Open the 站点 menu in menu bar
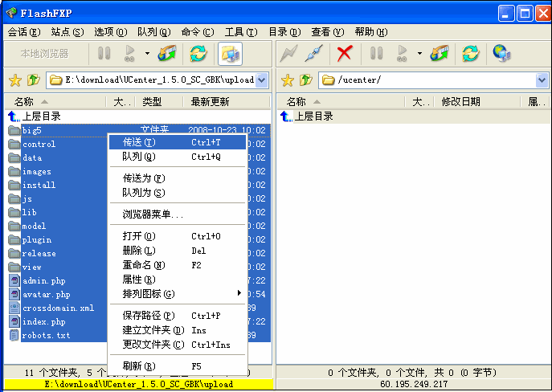The height and width of the screenshot is (392, 552). click(x=67, y=32)
